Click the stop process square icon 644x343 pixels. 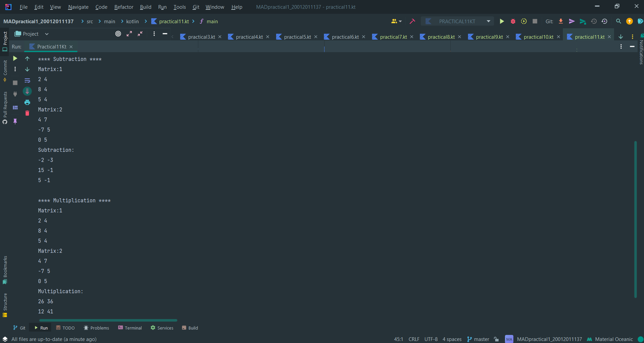[15, 82]
